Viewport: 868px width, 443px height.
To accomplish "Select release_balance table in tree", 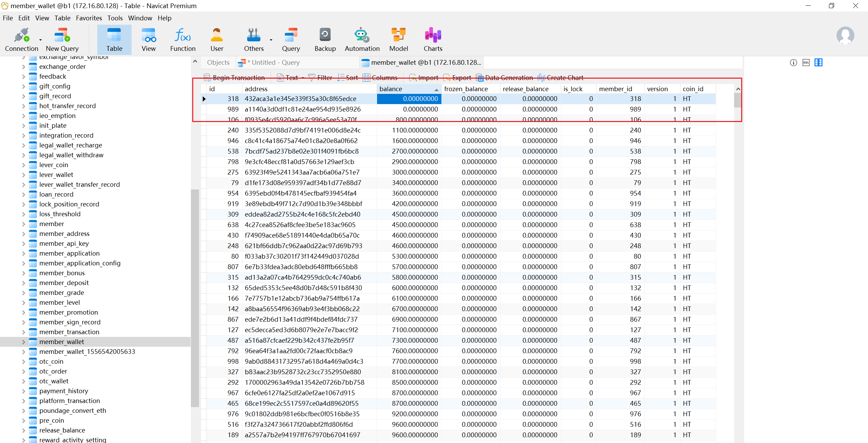I will click(62, 430).
